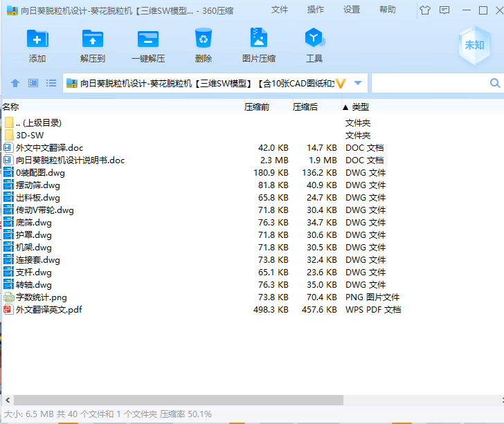The height and width of the screenshot is (424, 504).
Task: Select the 3D-SW folder icon
Action: pos(9,135)
